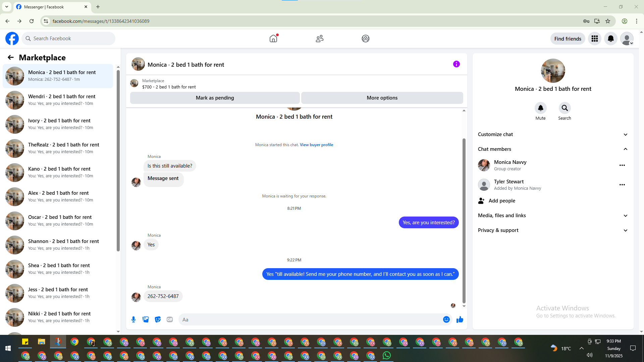
Task: Open the Windows Start menu
Action: [x=8, y=349]
